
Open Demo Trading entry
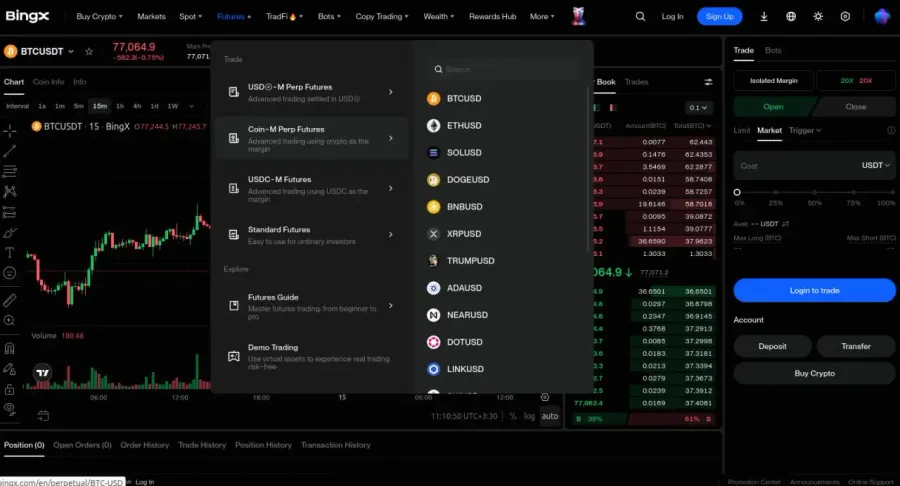[312, 356]
